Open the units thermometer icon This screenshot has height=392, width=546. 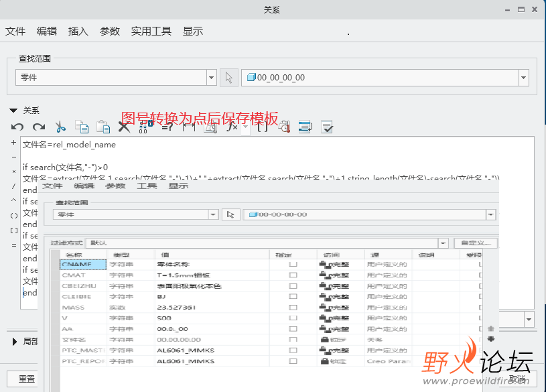pos(284,127)
